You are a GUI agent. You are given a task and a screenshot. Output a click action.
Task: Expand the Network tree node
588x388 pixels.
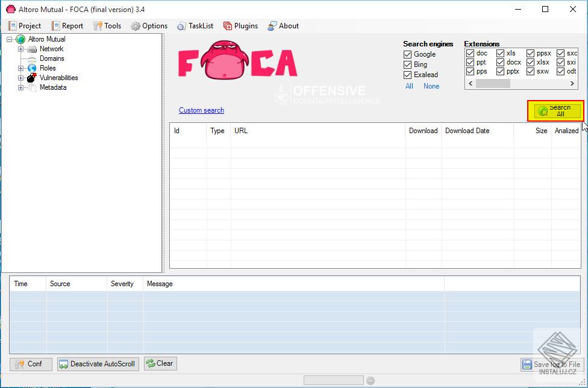pos(20,49)
